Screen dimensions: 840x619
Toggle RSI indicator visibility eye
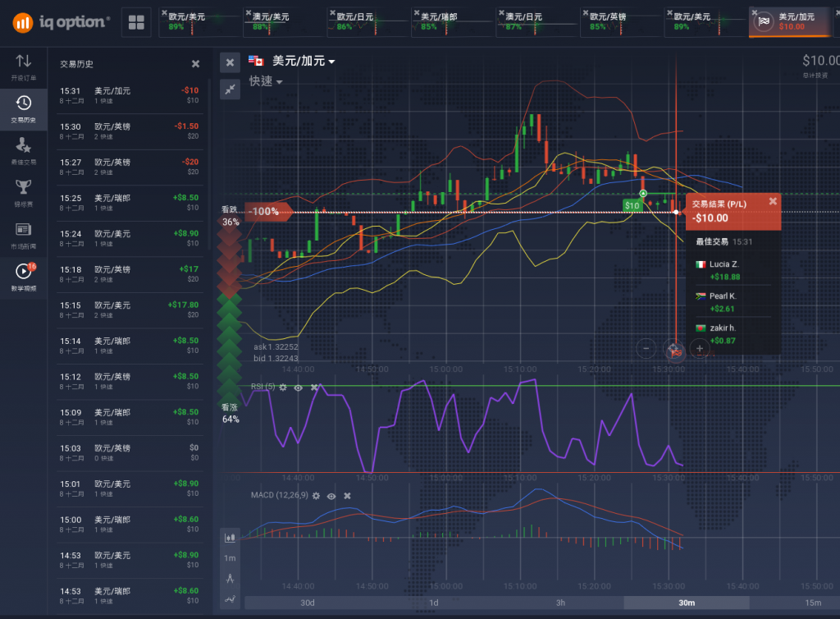point(299,387)
